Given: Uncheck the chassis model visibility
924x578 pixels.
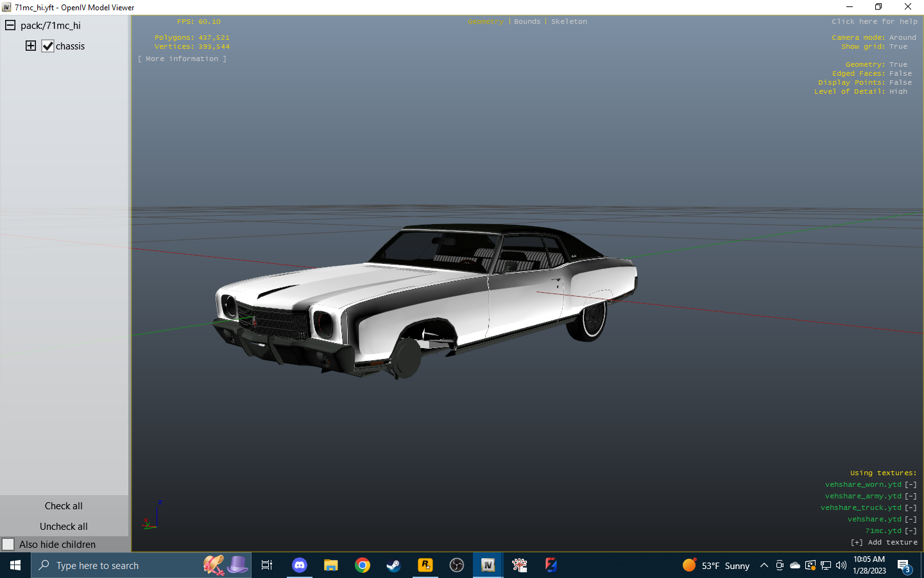Looking at the screenshot, I should coord(47,46).
